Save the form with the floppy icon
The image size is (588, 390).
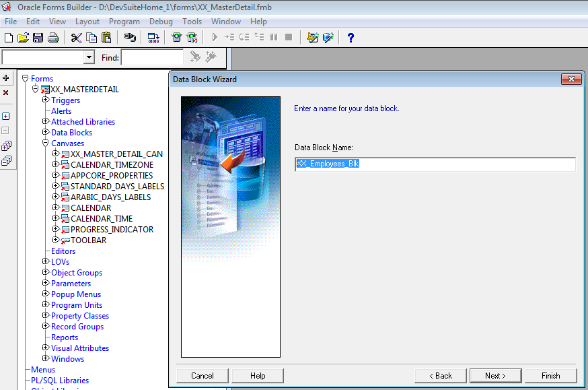[x=38, y=38]
